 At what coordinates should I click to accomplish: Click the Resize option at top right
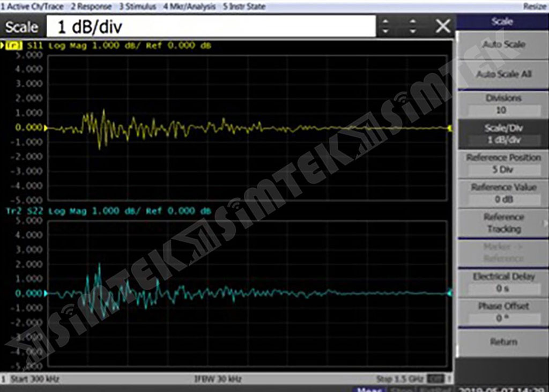coord(535,6)
